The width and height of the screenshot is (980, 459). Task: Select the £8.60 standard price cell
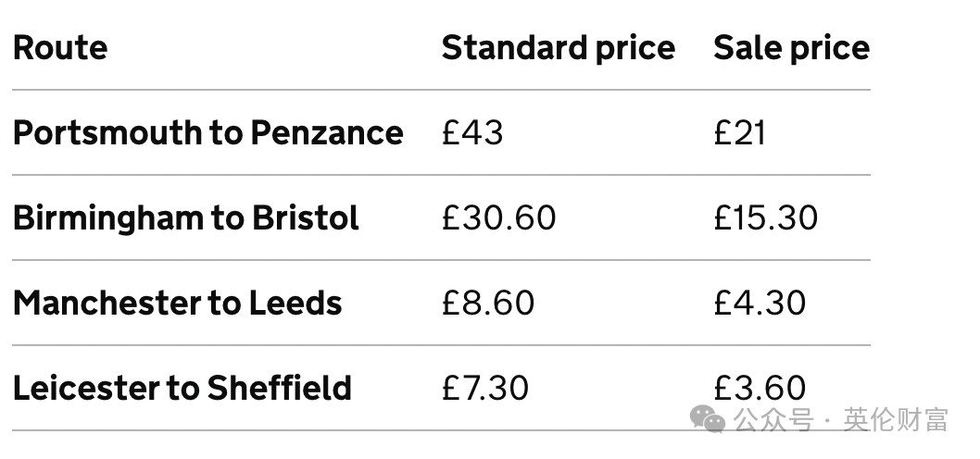pyautogui.click(x=487, y=303)
